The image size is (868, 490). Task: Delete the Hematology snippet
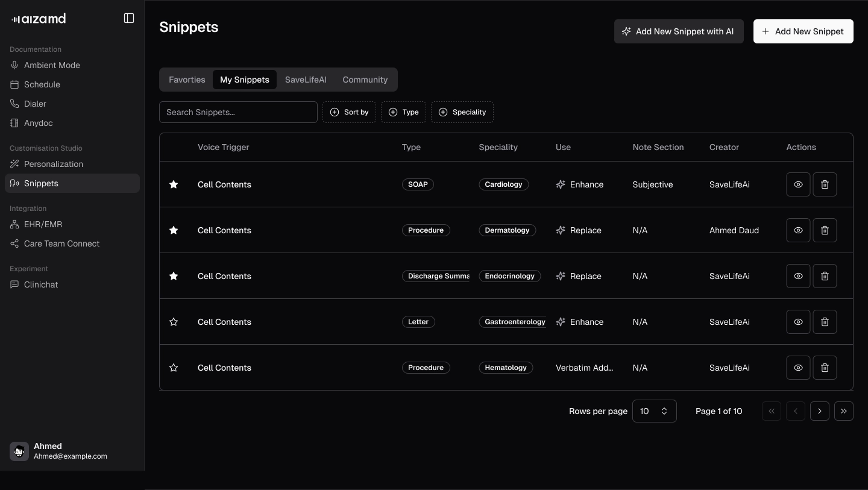coord(825,368)
